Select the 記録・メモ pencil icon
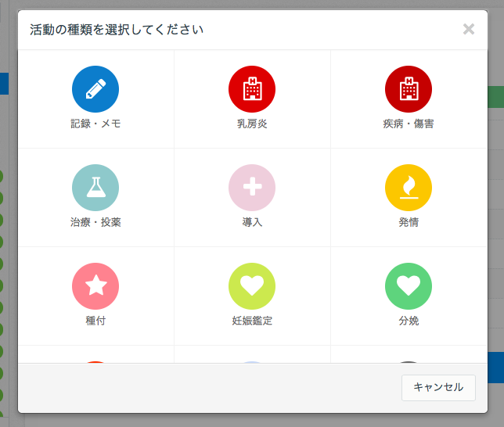 click(95, 89)
